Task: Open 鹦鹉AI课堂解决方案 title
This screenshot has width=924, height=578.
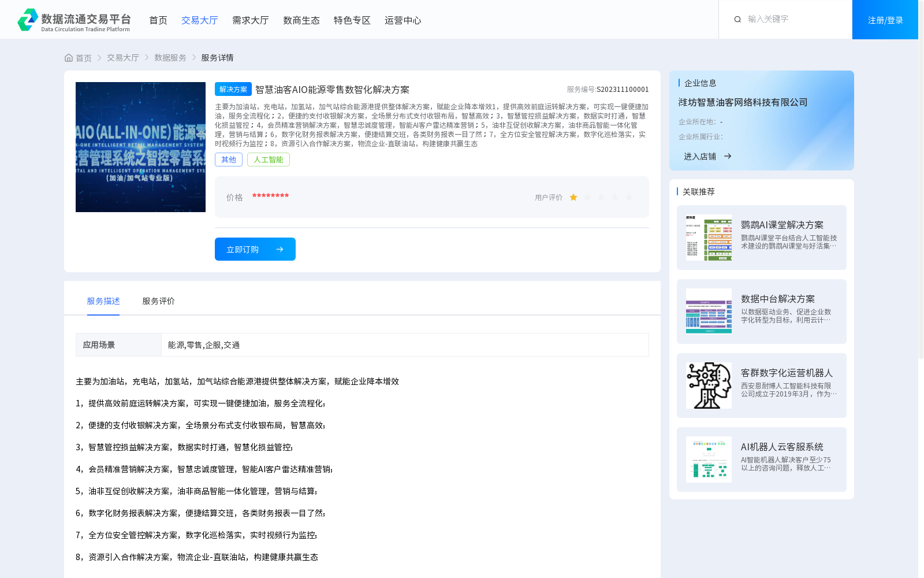Action: [x=782, y=225]
